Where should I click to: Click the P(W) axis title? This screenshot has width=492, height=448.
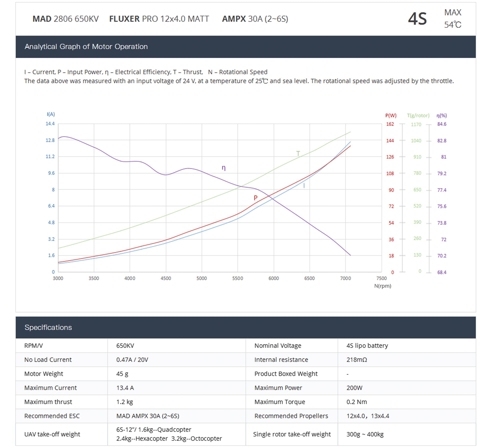click(391, 115)
